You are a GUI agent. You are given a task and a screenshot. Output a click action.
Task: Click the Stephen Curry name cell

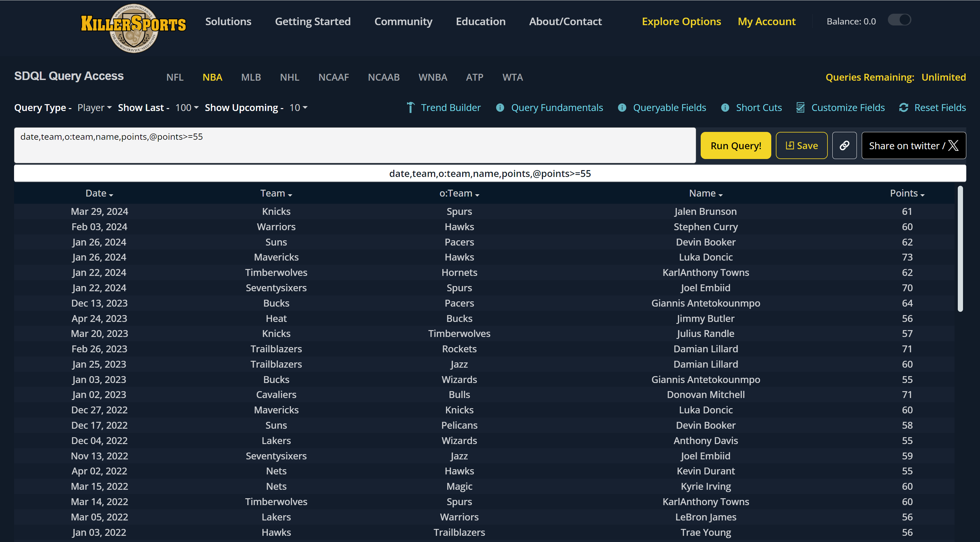(706, 227)
